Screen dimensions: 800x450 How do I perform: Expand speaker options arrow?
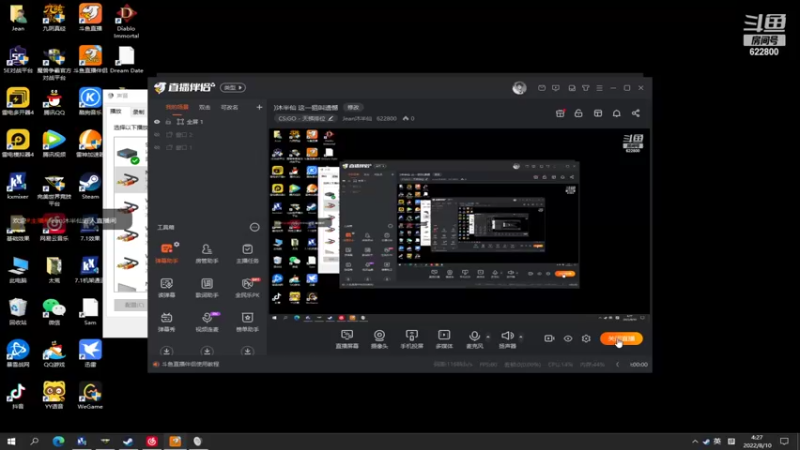point(521,337)
